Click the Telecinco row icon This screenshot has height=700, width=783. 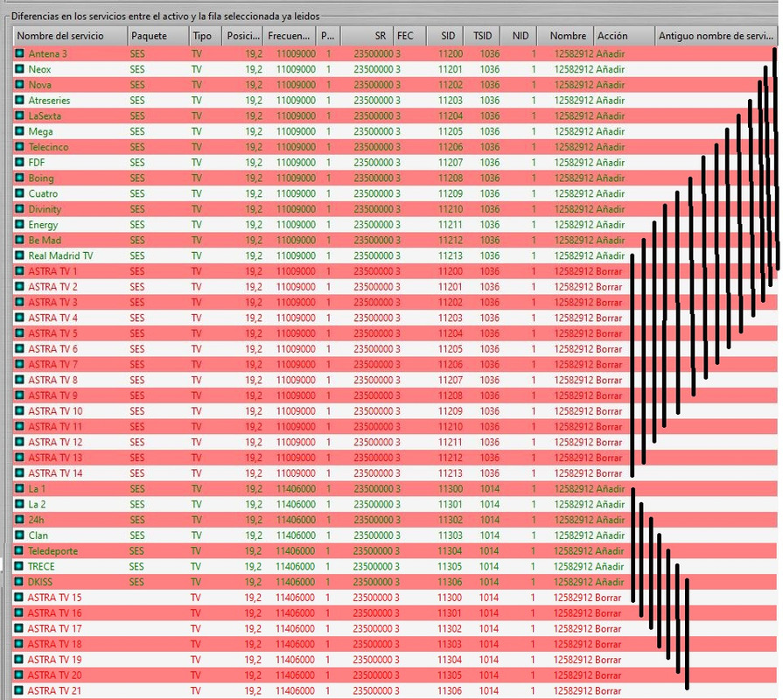(x=19, y=147)
